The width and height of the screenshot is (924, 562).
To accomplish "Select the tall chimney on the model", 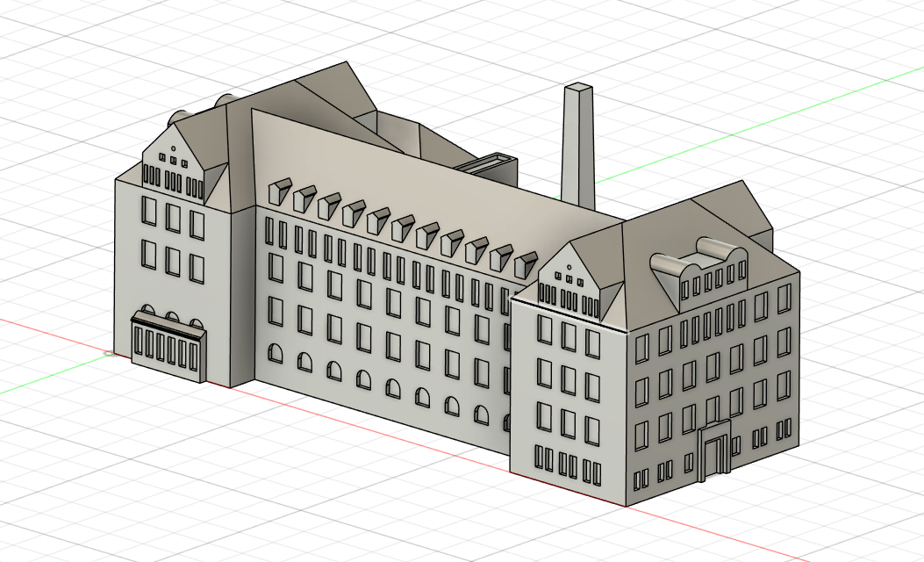I will (577, 145).
